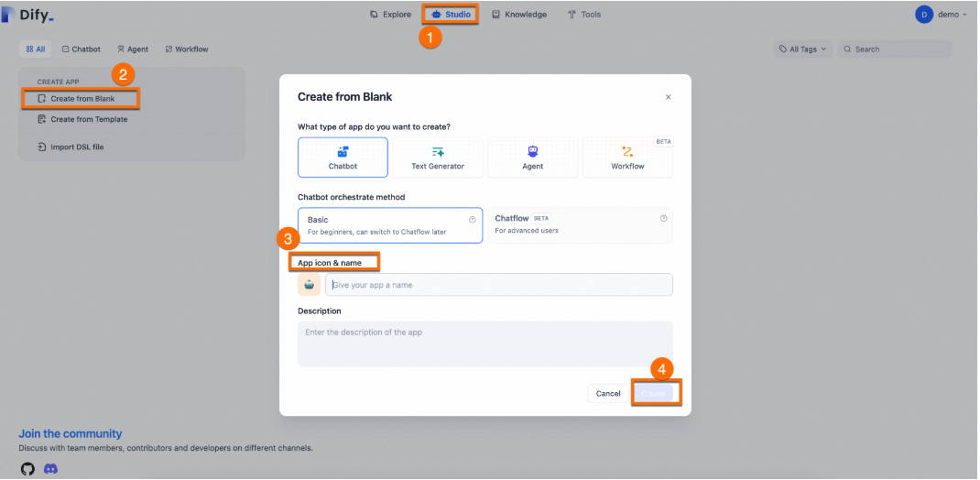Click the Agent robot icon in card

532,151
